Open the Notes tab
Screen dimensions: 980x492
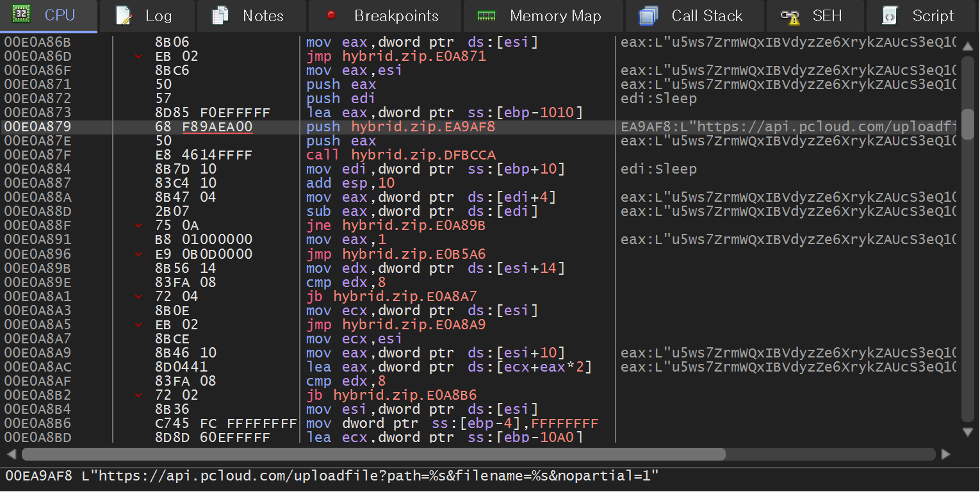[x=252, y=16]
